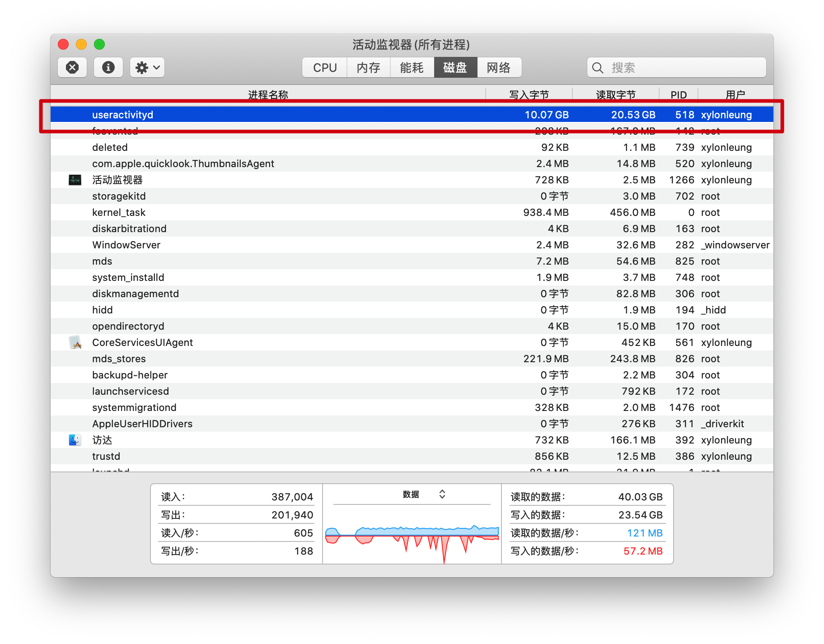Sort by 读取字节 column header
The image size is (824, 644).
(615, 94)
